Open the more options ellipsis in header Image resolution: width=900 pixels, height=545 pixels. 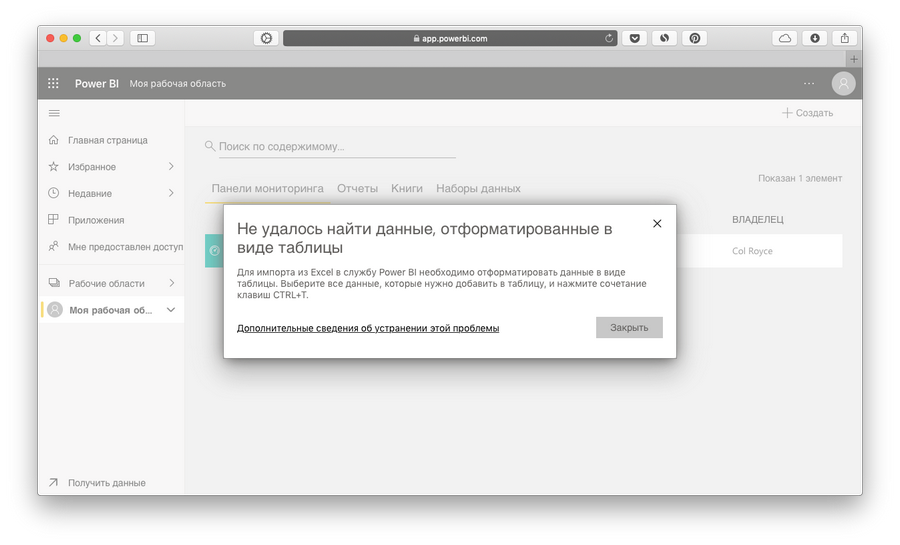tap(809, 83)
